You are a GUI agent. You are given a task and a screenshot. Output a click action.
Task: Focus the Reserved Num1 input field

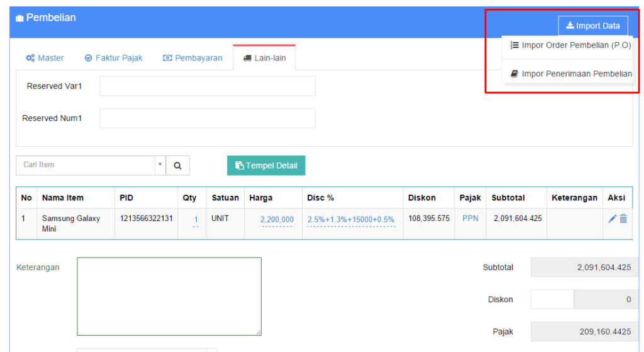(208, 118)
